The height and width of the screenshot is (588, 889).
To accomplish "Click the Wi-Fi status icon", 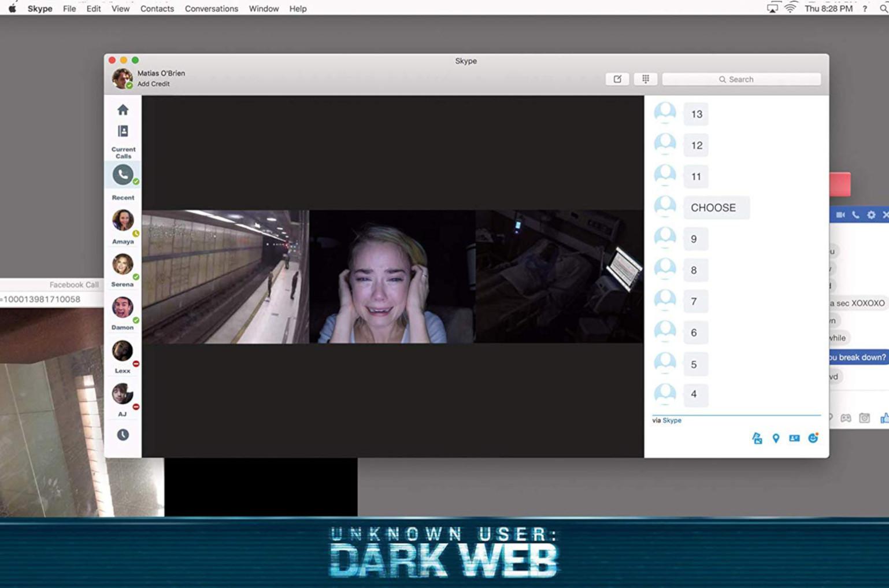I will click(x=790, y=8).
